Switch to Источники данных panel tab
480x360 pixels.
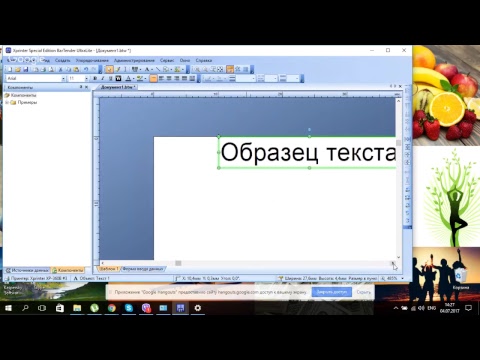(28, 270)
